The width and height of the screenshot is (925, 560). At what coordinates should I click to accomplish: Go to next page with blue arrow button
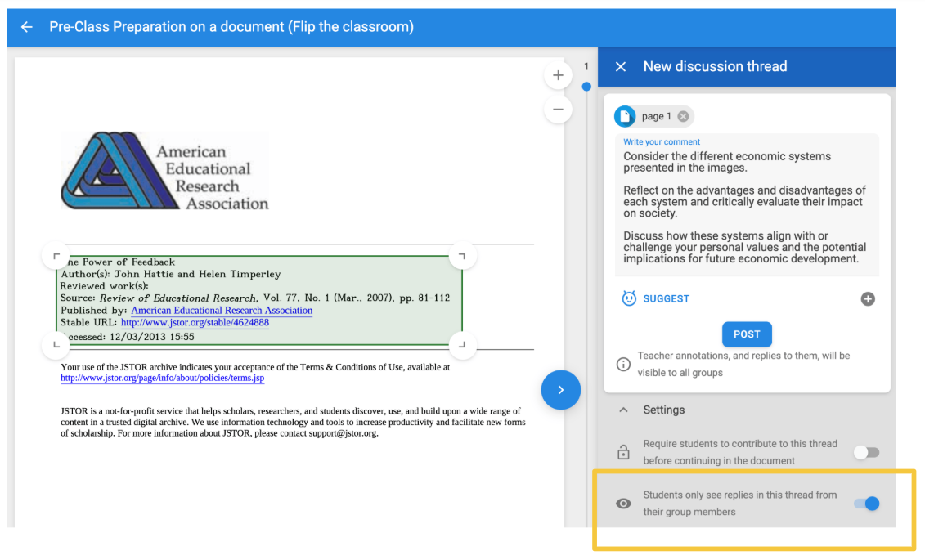click(x=560, y=390)
